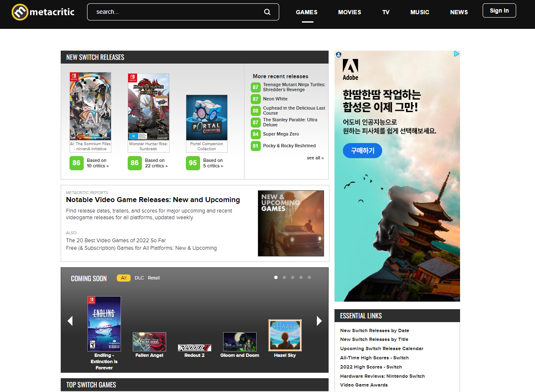Select the third carousel page dot
This screenshot has height=392, width=535.
[293, 277]
